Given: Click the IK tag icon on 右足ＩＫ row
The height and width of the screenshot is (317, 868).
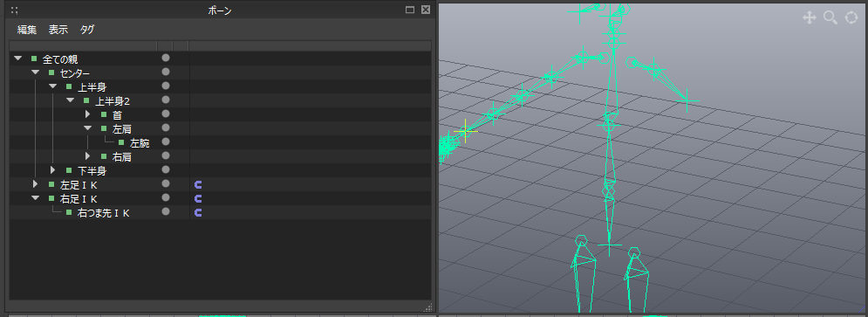Looking at the screenshot, I should click(x=198, y=198).
